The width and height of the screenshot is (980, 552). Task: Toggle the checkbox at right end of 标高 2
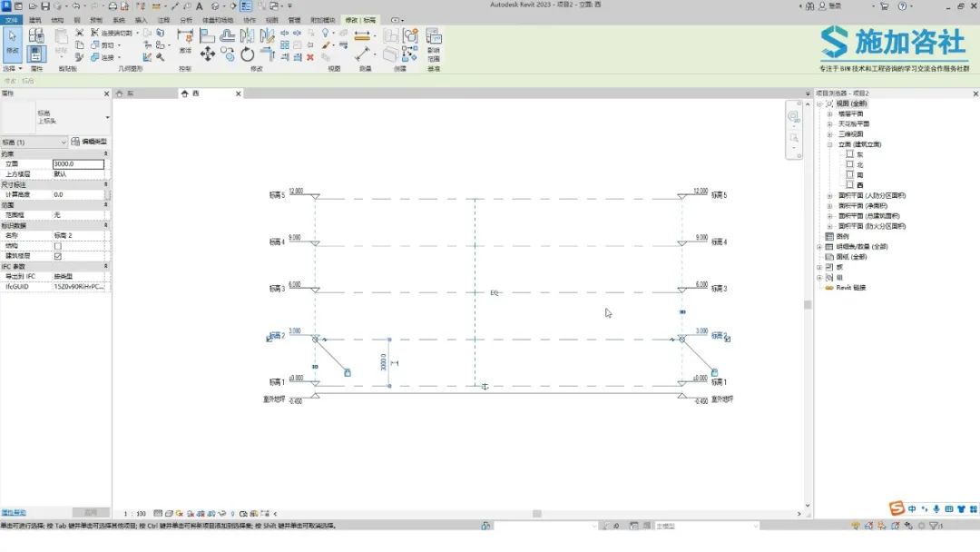coord(727,339)
